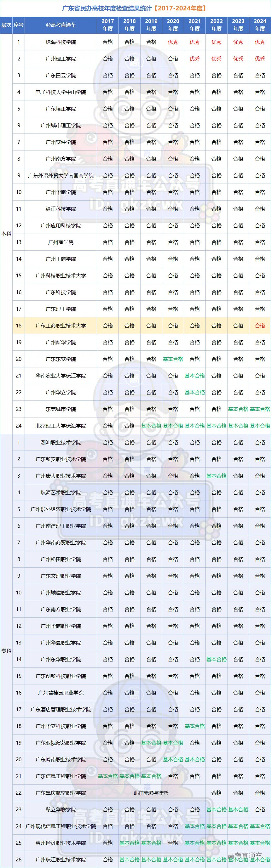This screenshot has height=868, width=271.
Task: Click 电子科技大学中山学院 row name
Action: (x=61, y=92)
